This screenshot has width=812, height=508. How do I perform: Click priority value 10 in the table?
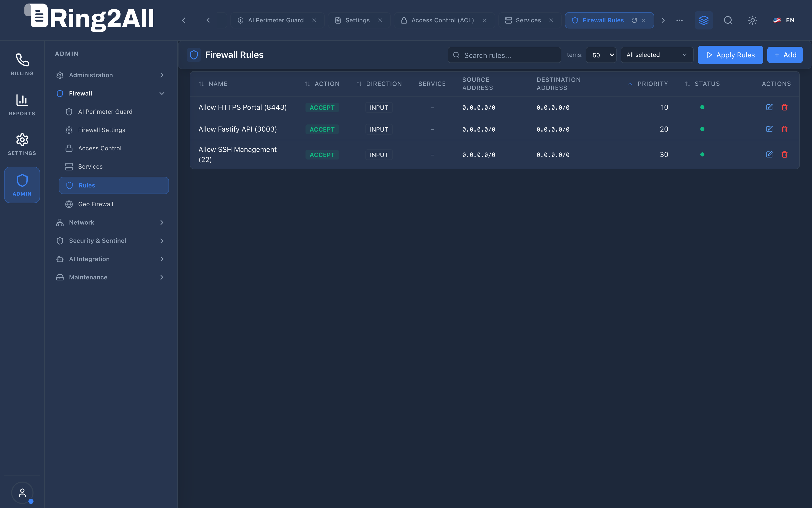[x=664, y=107]
